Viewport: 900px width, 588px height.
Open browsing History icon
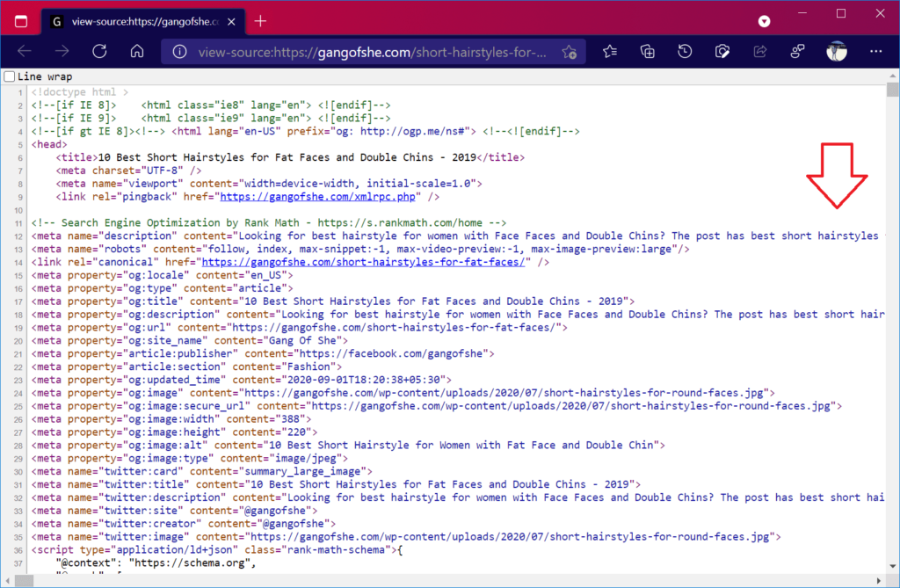(x=685, y=52)
